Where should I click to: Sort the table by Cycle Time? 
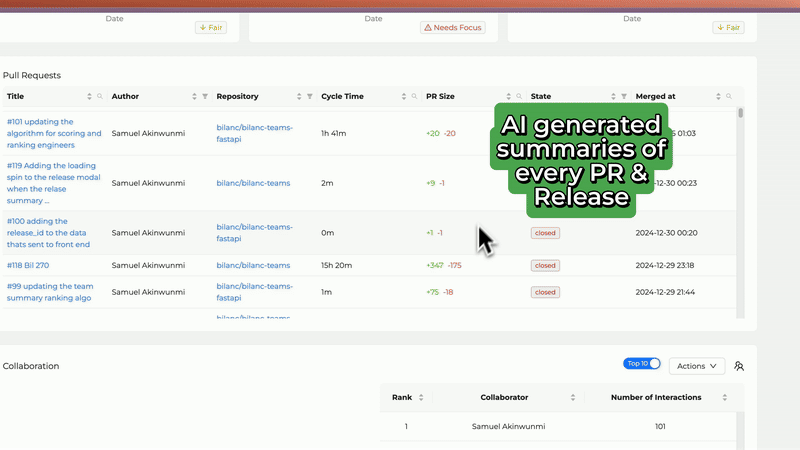404,96
